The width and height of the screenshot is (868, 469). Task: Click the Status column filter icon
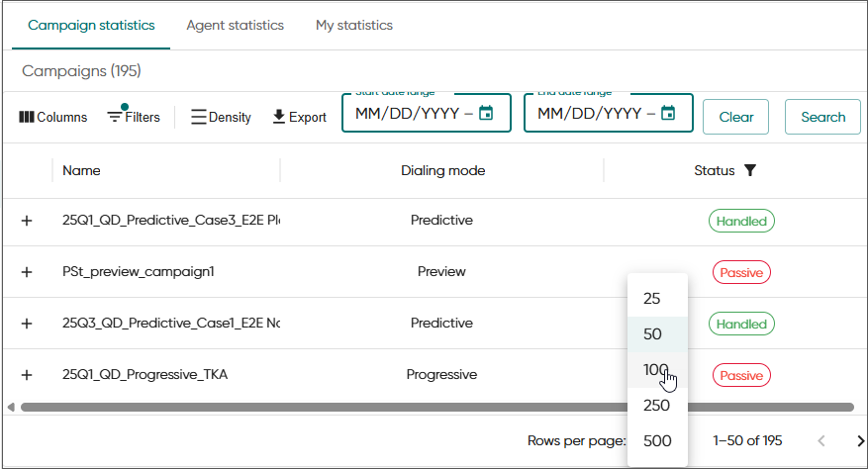coord(750,170)
